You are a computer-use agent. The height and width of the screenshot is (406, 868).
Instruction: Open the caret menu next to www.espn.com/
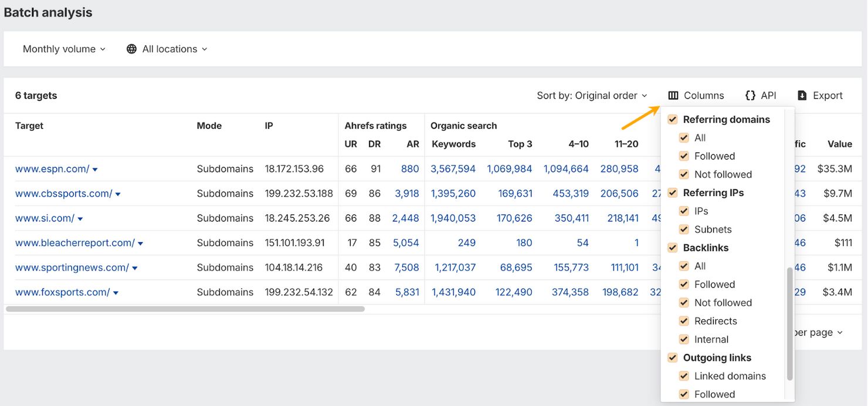point(95,170)
